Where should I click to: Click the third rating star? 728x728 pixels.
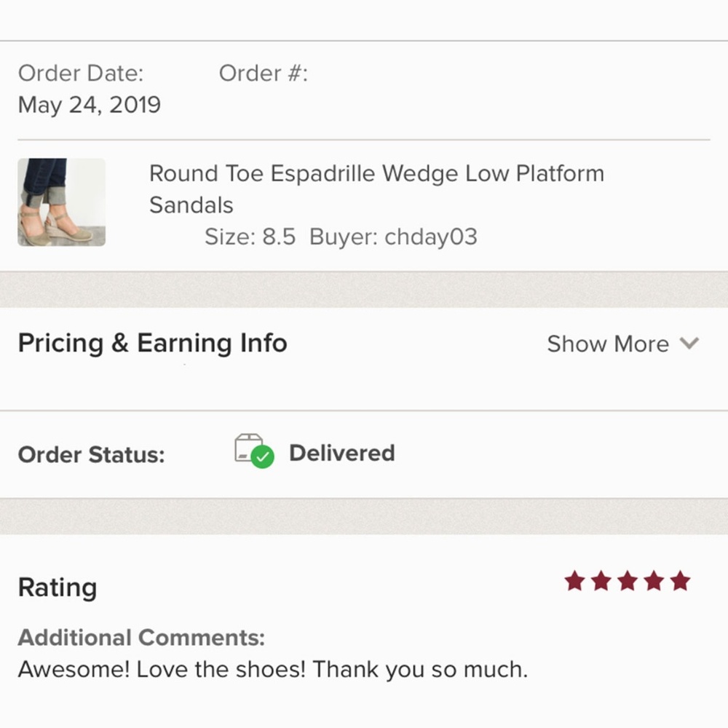[628, 581]
